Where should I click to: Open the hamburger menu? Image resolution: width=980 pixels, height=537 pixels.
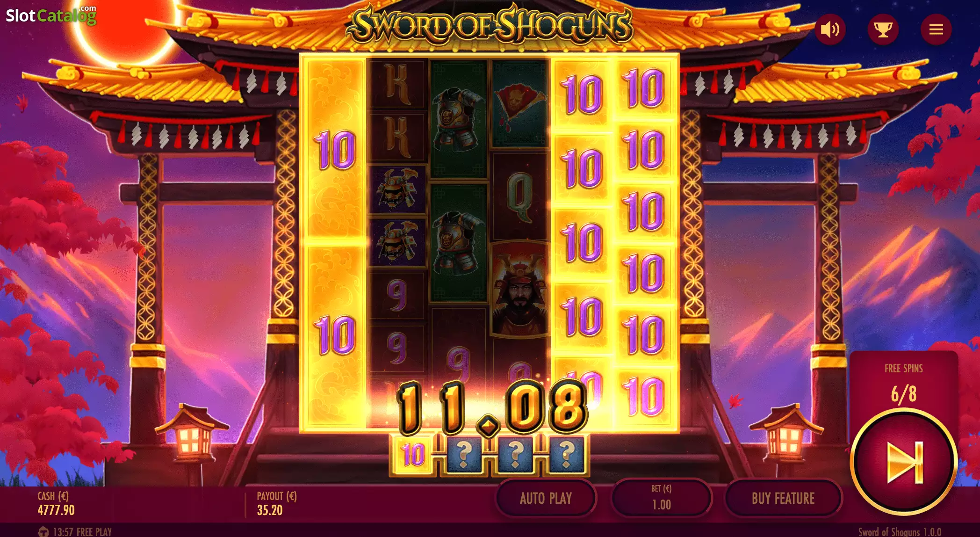[936, 29]
